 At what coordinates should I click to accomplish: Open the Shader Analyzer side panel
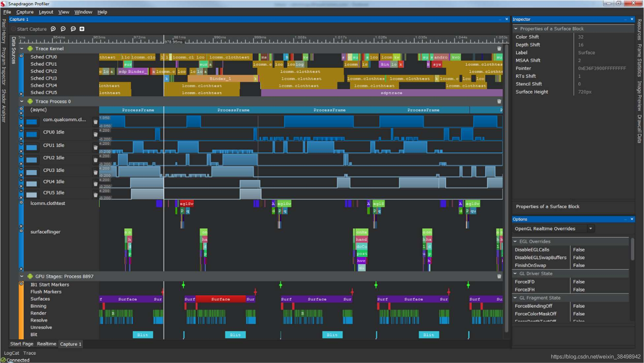4,106
